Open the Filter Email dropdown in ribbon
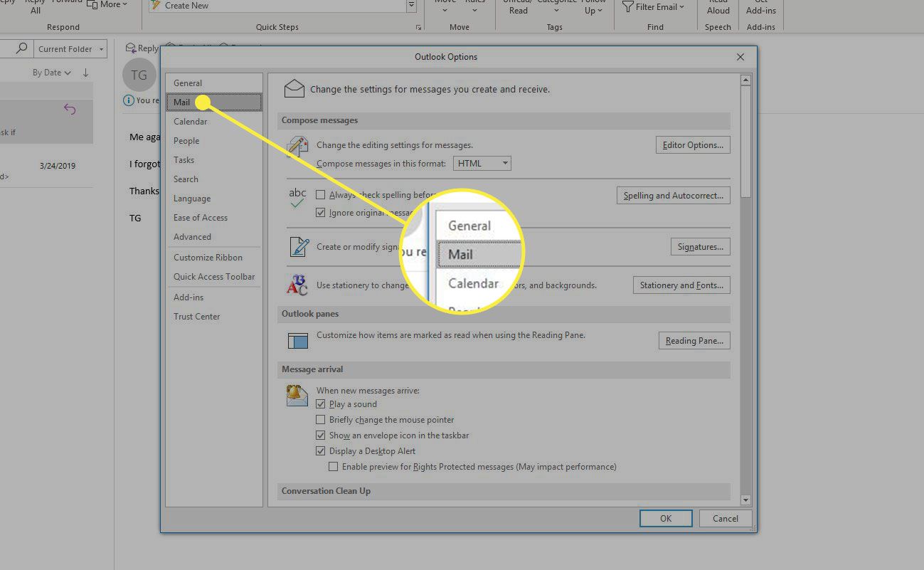 [653, 7]
